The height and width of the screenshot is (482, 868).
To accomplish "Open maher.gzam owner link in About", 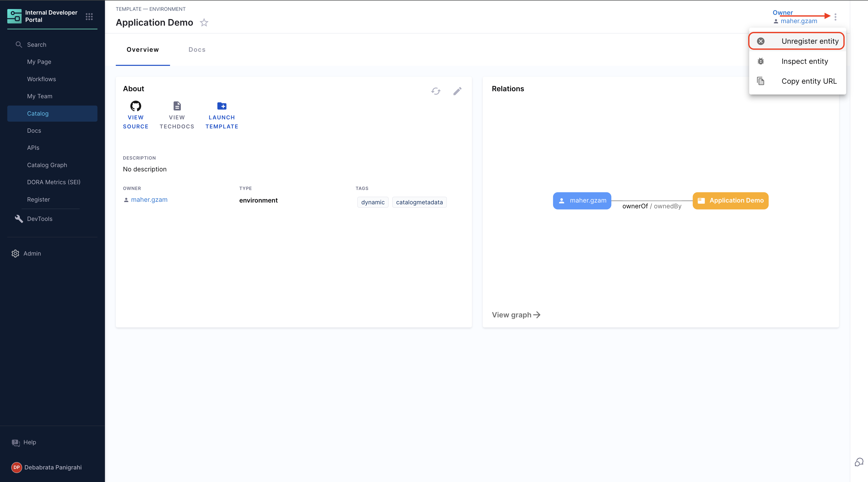I will (x=149, y=200).
